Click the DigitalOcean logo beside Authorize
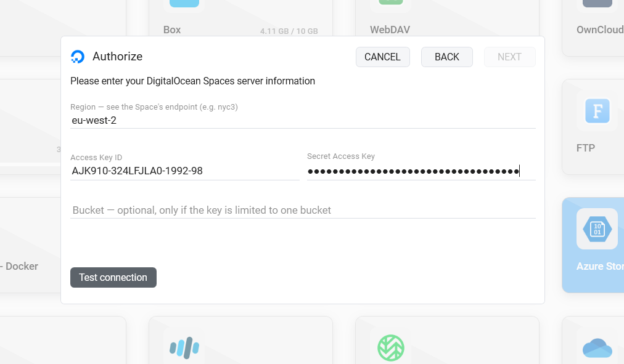 point(78,57)
